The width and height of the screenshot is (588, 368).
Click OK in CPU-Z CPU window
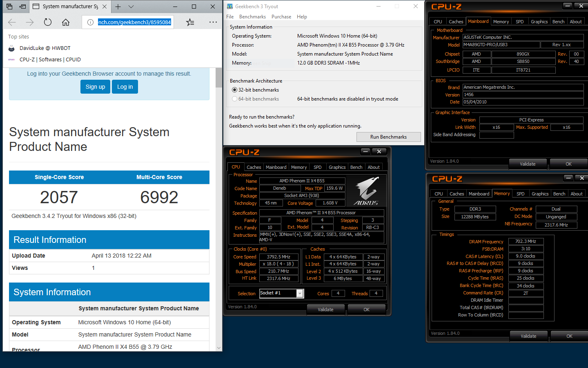coord(366,310)
